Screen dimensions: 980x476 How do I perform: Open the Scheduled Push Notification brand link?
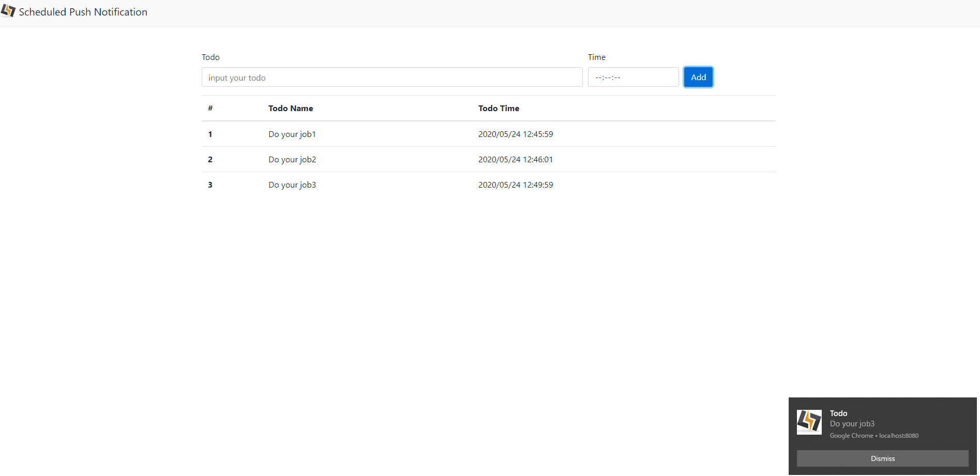pos(83,12)
